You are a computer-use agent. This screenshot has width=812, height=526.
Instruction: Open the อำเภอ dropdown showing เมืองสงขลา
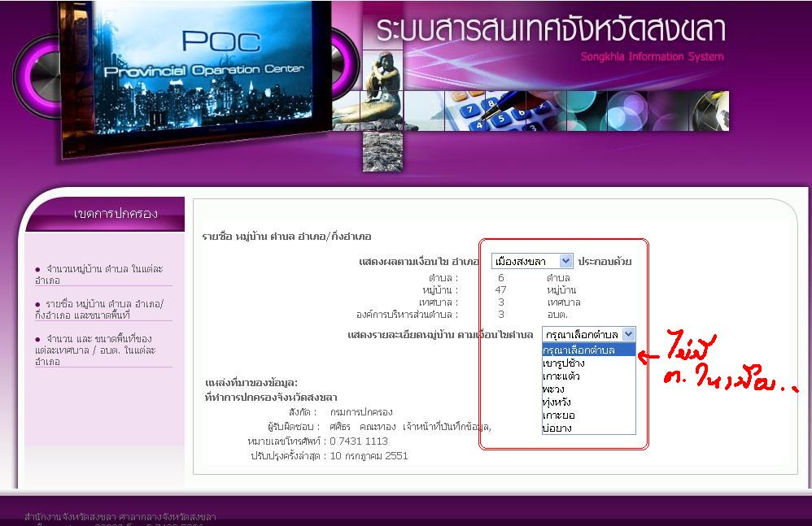532,261
